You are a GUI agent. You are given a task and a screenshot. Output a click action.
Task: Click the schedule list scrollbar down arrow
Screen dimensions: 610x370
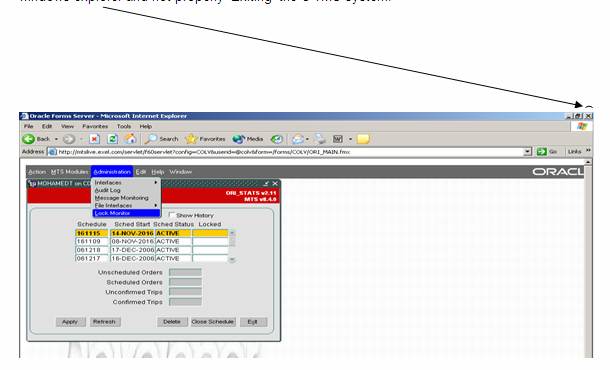pyautogui.click(x=232, y=260)
